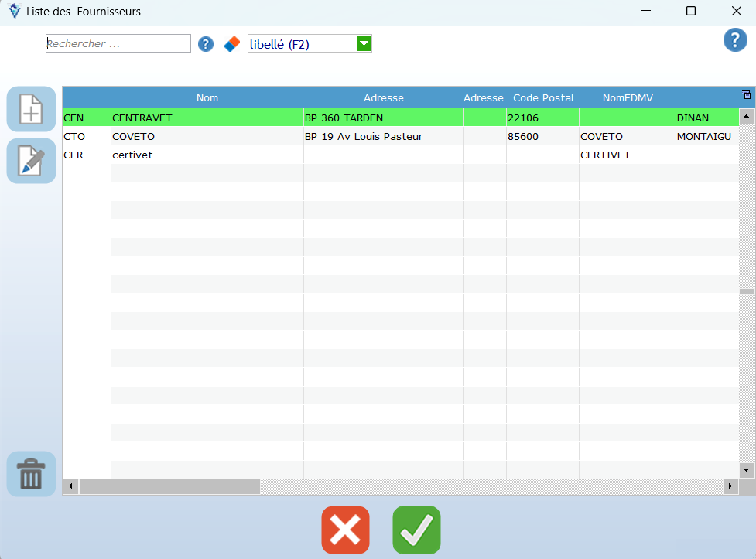Click the horizontal scrollbar left arrow
756x559 pixels.
pos(71,486)
